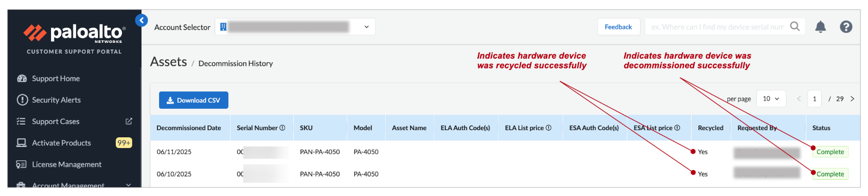
Task: Collapse the sidebar with the blue arrow
Action: (141, 20)
